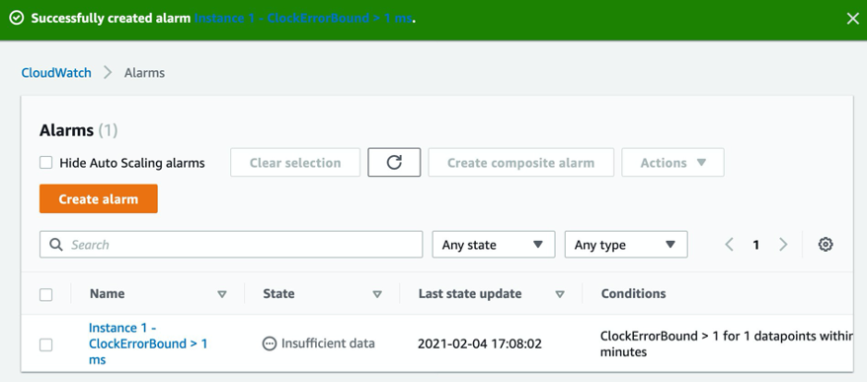Open alarm link in success banner
The height and width of the screenshot is (382, 868).
303,19
